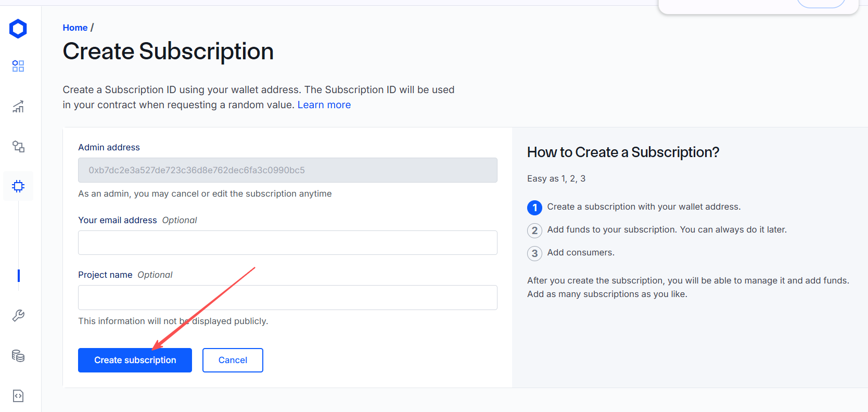
Task: Select step 2 circle Add funds
Action: 534,230
